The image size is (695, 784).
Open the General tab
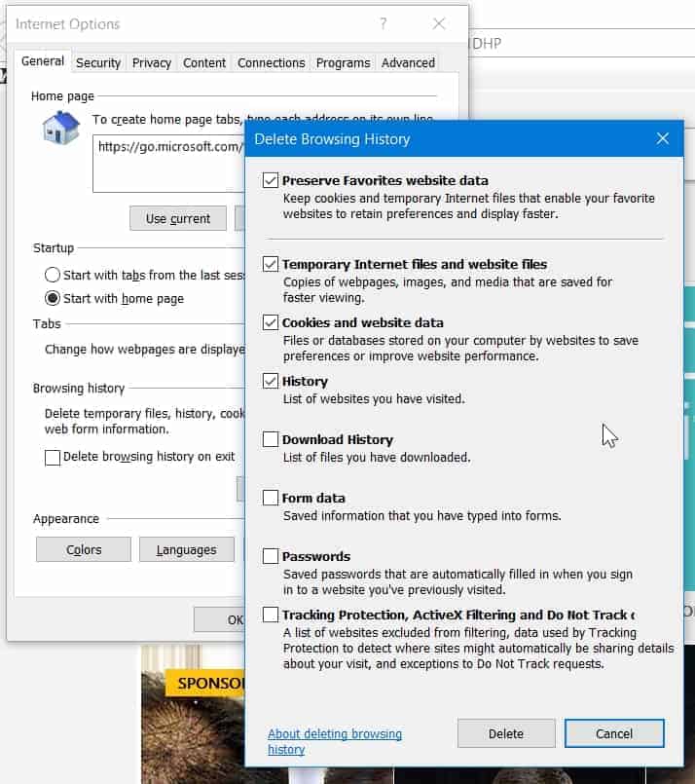coord(43,61)
